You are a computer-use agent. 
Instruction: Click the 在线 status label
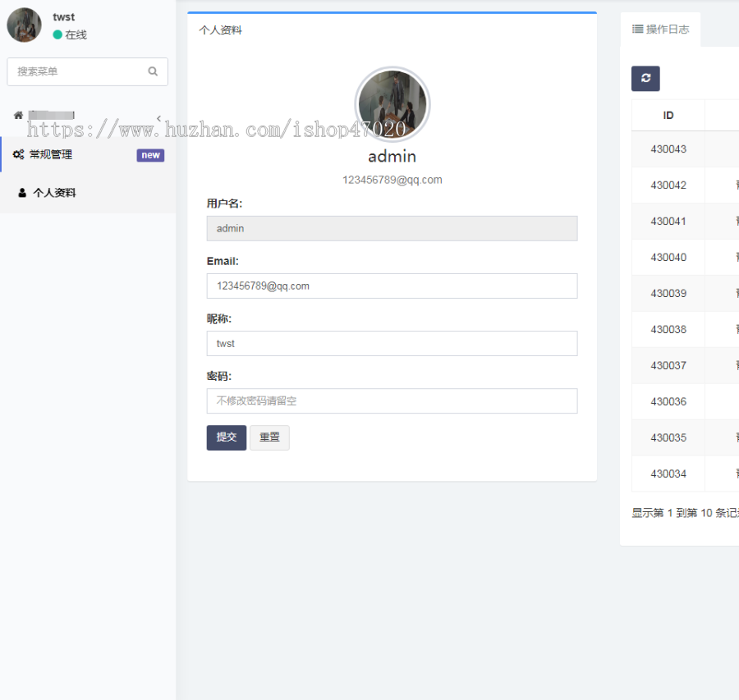tap(76, 34)
